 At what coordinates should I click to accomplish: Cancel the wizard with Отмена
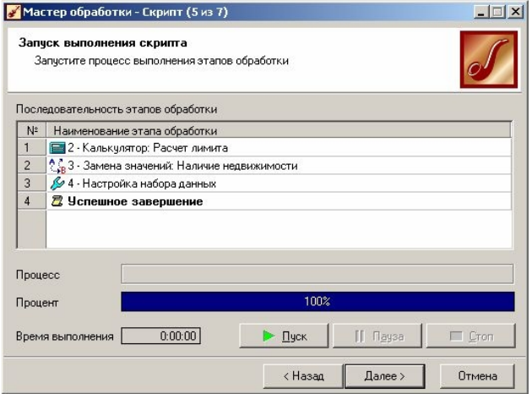point(477,376)
